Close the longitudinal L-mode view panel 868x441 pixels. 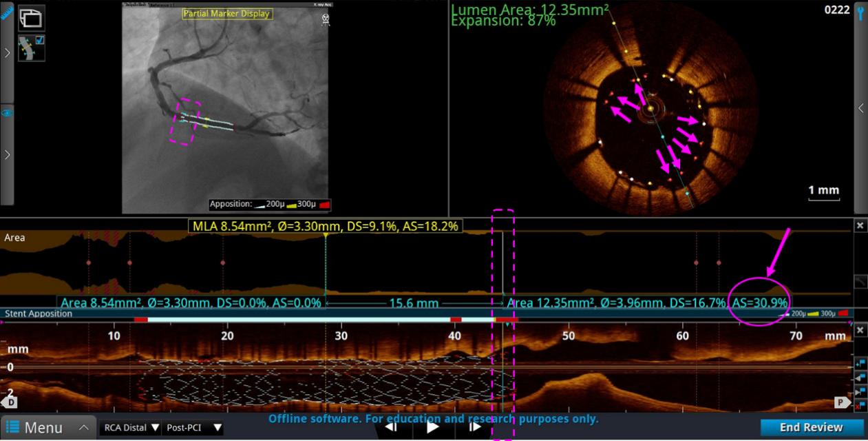pos(860,331)
